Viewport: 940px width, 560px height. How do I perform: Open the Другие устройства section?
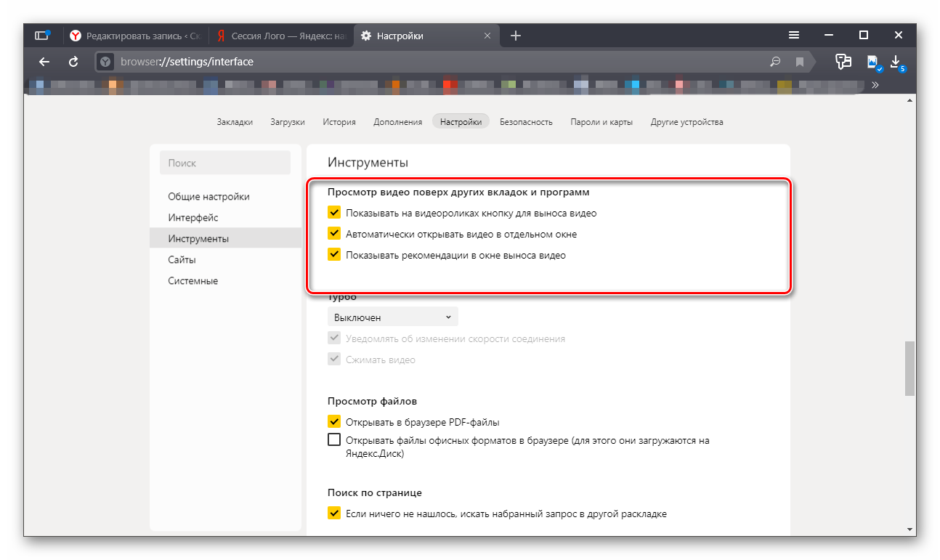pos(687,122)
